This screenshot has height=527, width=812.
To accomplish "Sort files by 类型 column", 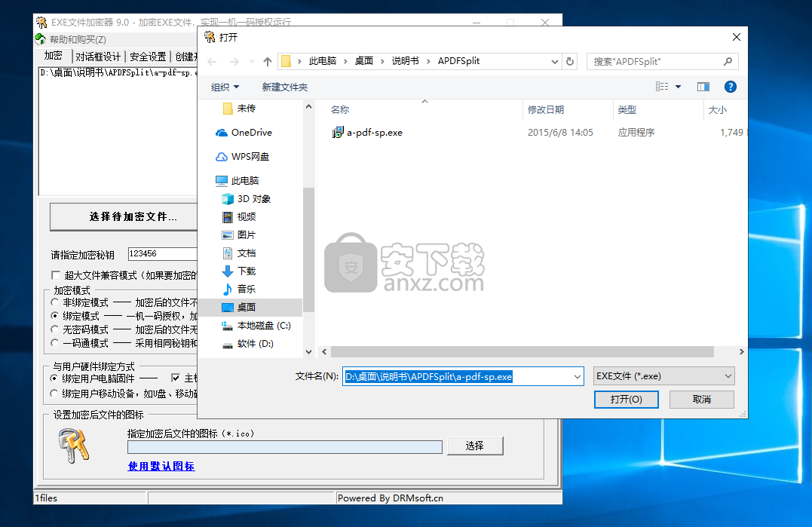I will click(627, 110).
